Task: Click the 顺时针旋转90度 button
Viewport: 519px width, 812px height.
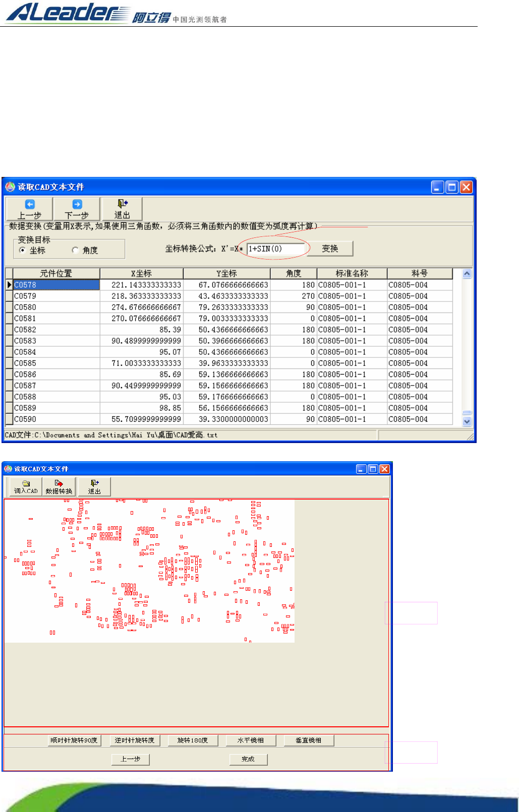Action: point(74,740)
